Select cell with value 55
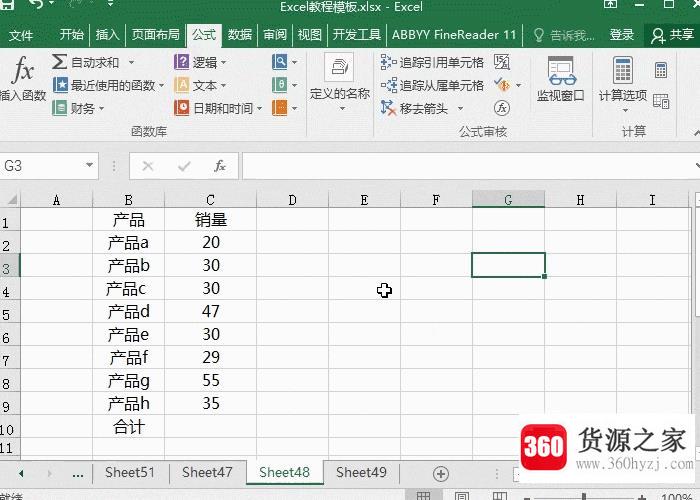The height and width of the screenshot is (500, 700). point(211,380)
